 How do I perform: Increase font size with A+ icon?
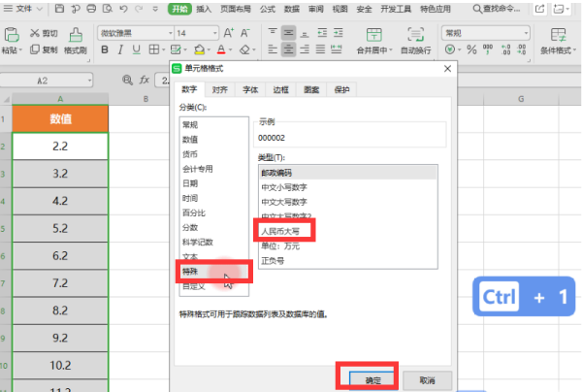(x=229, y=33)
